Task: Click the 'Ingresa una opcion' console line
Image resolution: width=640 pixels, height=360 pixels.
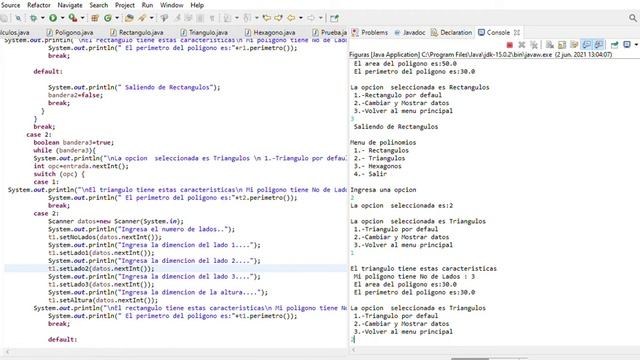Action: 383,190
